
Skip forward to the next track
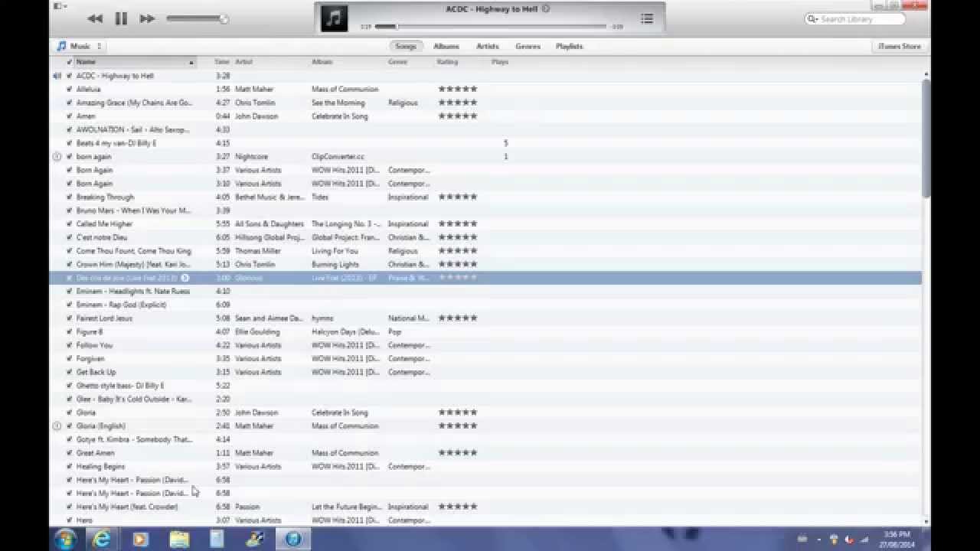pos(147,18)
